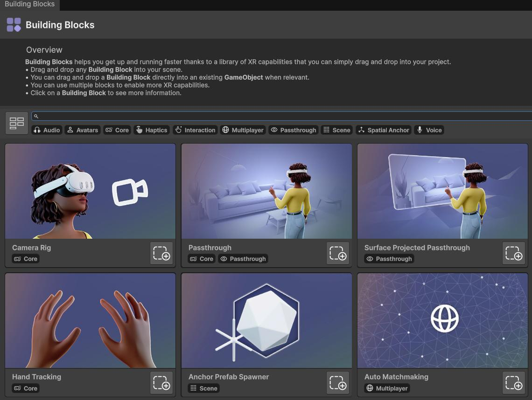Add the Passthrough block to scene
532x400 pixels.
point(337,253)
